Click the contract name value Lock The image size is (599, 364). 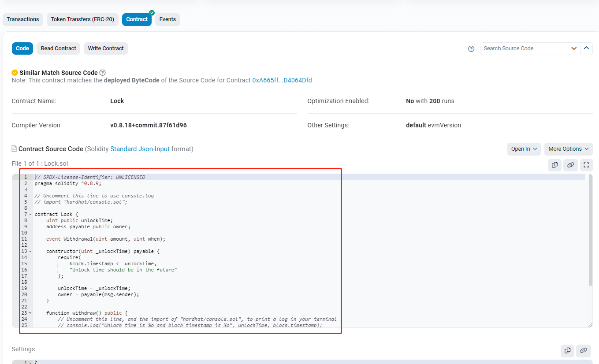117,101
